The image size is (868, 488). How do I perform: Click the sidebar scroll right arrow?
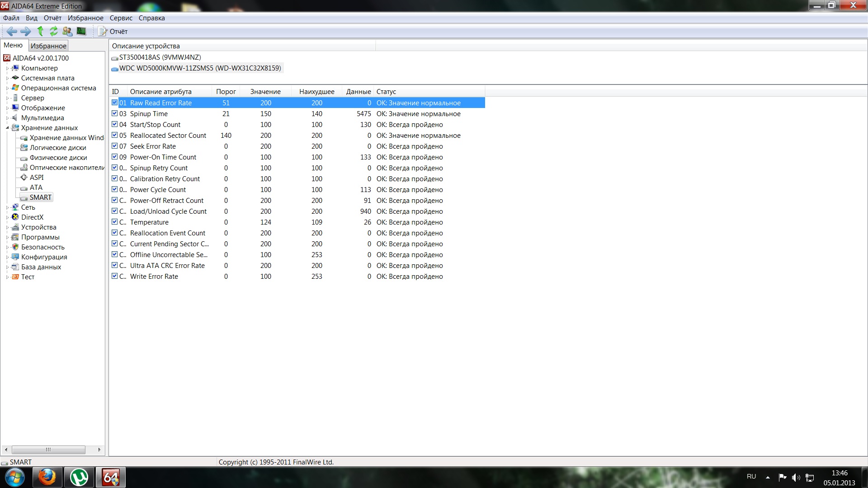(99, 450)
